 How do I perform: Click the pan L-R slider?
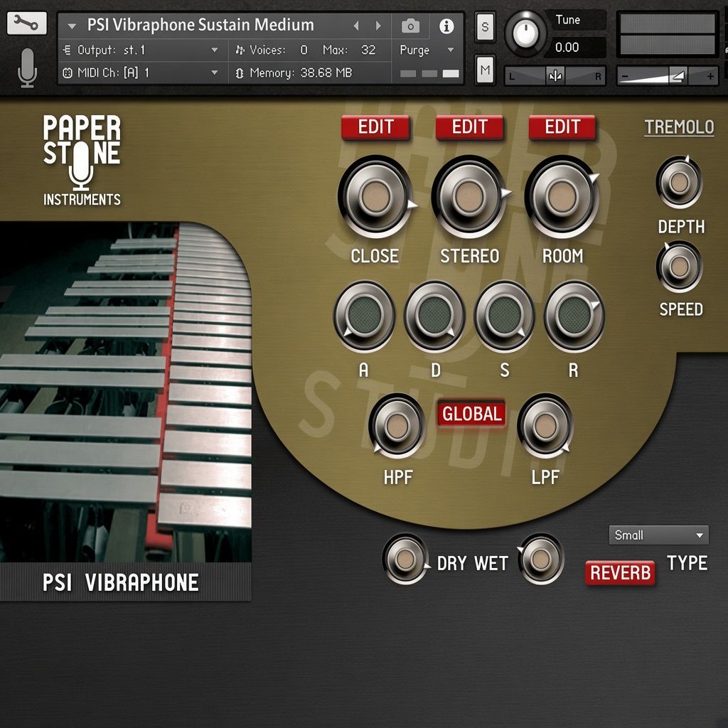[x=555, y=75]
